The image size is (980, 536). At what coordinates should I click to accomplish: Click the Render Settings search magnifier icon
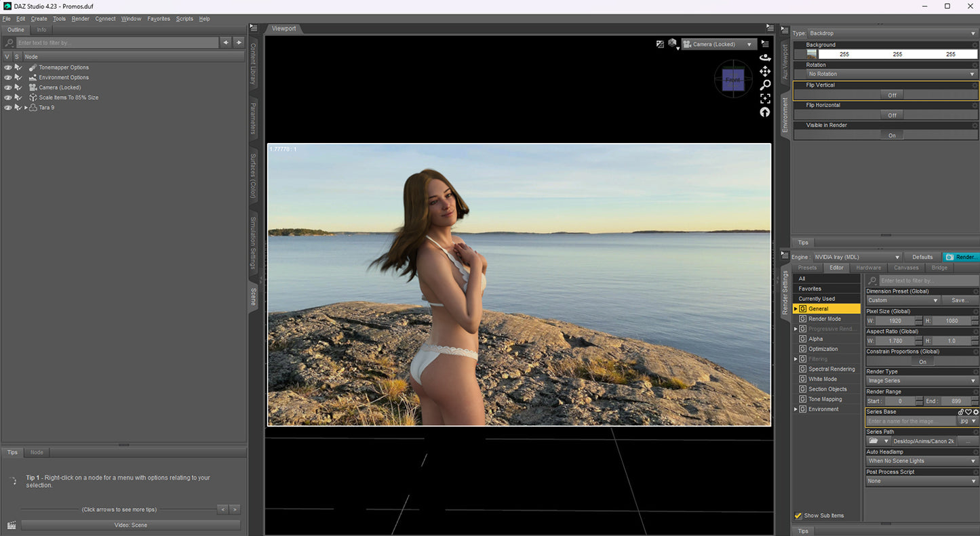(x=871, y=281)
